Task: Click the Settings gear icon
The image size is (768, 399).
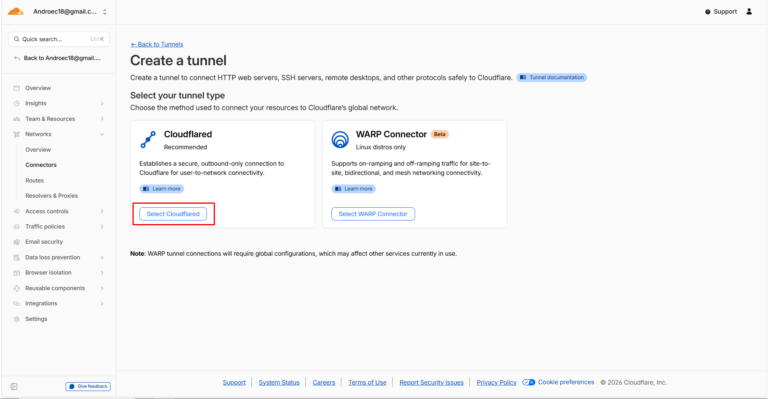Action: point(17,319)
